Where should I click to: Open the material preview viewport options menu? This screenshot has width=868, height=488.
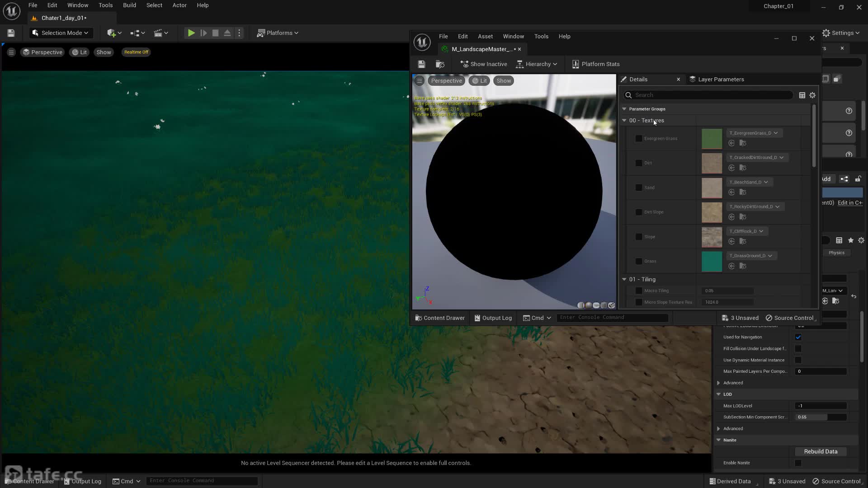[420, 81]
